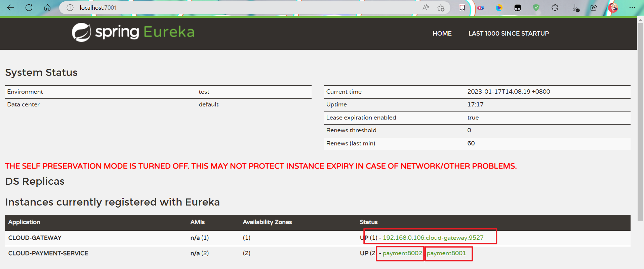Click the Data center value 'default'
Image resolution: width=644 pixels, height=269 pixels.
208,104
